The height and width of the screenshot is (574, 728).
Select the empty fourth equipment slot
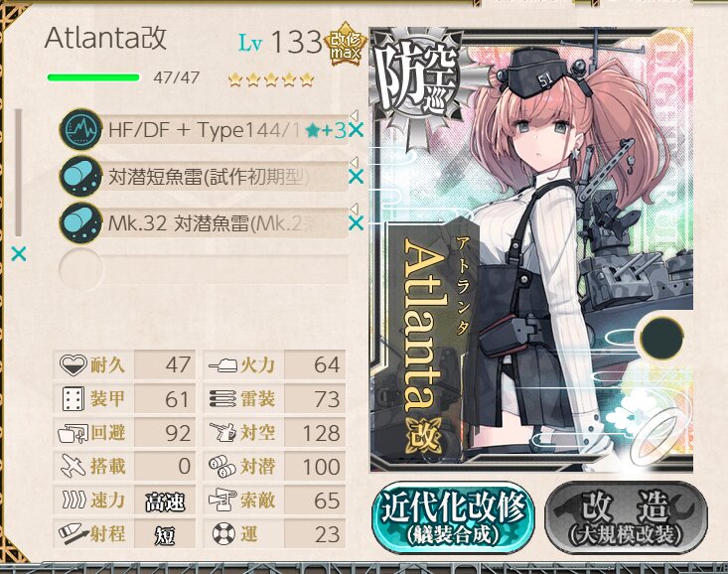pyautogui.click(x=204, y=269)
